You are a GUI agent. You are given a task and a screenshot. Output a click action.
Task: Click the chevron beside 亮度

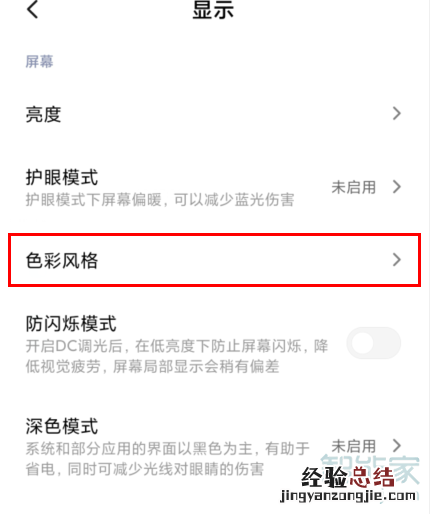tap(396, 114)
